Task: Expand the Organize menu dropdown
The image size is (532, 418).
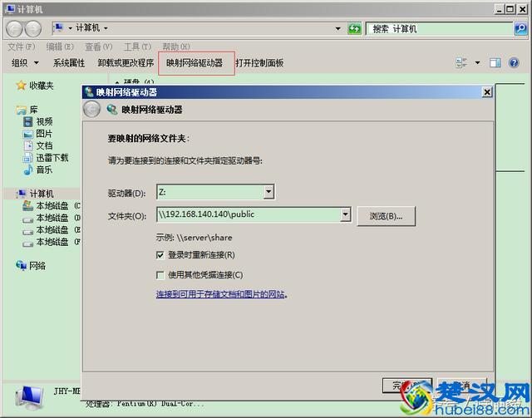Action: click(x=37, y=63)
